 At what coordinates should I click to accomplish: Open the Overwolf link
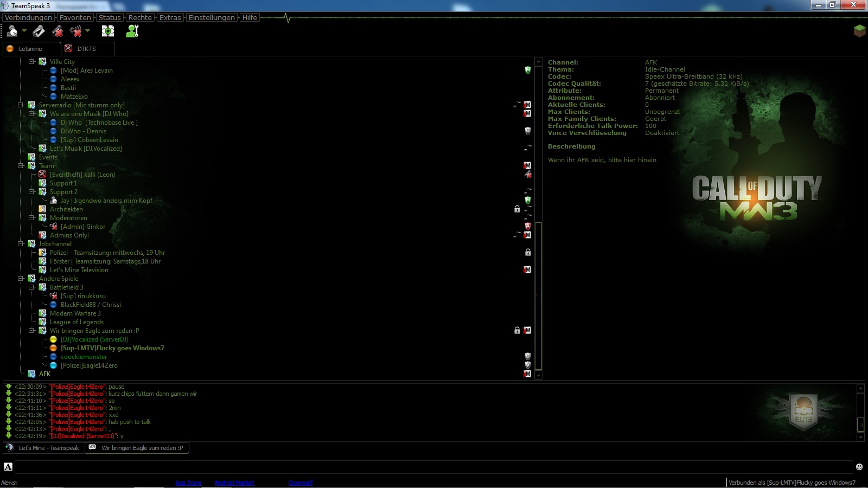pyautogui.click(x=301, y=483)
